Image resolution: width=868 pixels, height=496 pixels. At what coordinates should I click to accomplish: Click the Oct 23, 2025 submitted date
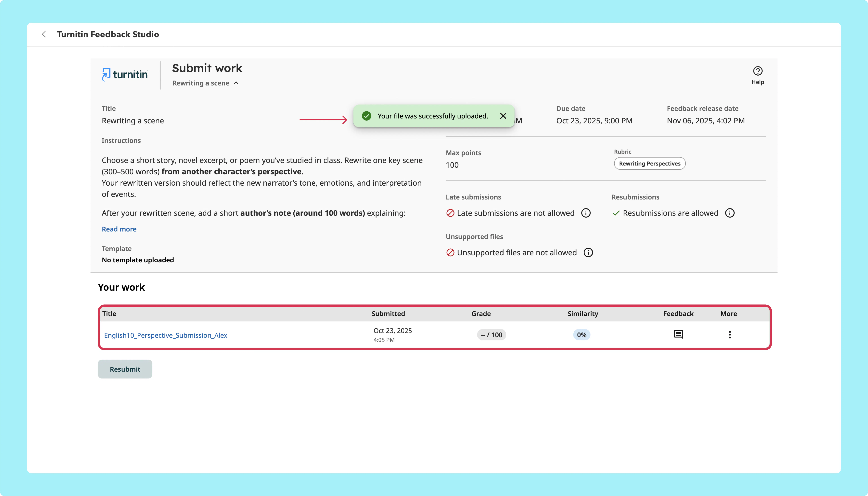coord(393,331)
